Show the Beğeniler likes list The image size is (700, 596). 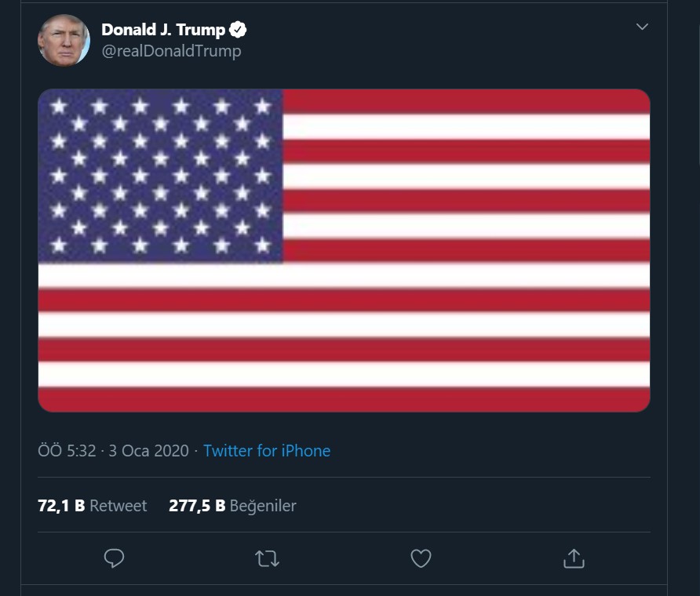click(x=263, y=506)
